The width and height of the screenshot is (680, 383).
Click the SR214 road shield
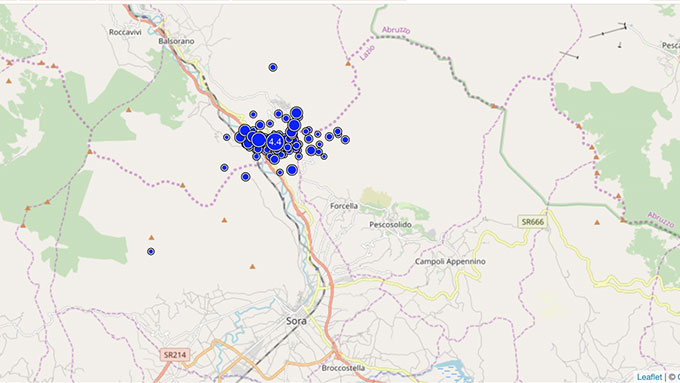[x=175, y=355]
